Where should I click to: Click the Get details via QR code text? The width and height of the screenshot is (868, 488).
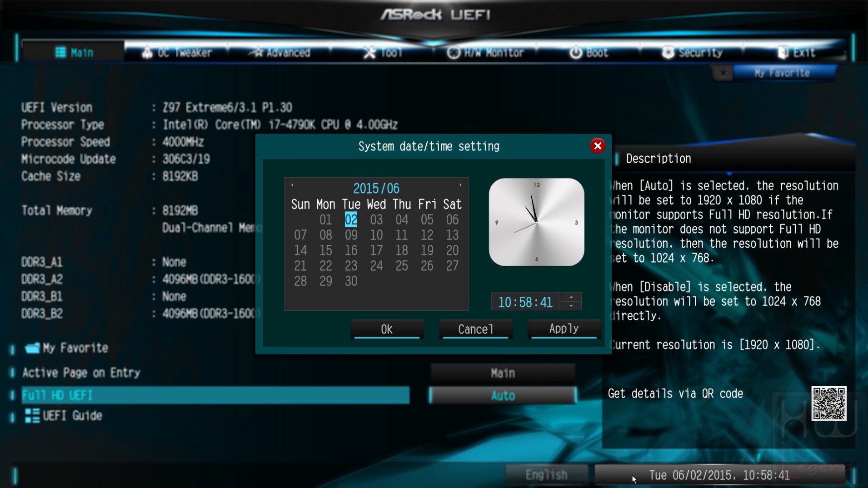pyautogui.click(x=675, y=393)
